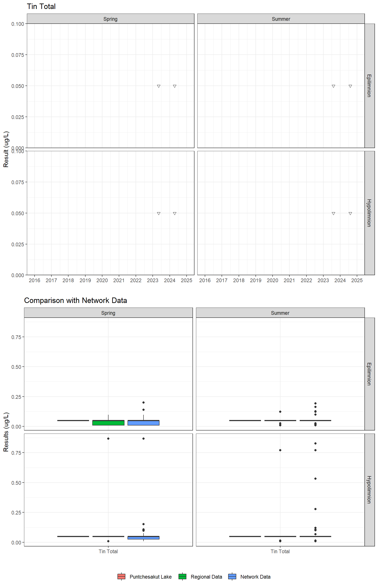The image size is (378, 588).
Task: Click the Regional outlier near 0.12 Summer Epilimnion
Action: coord(280,411)
